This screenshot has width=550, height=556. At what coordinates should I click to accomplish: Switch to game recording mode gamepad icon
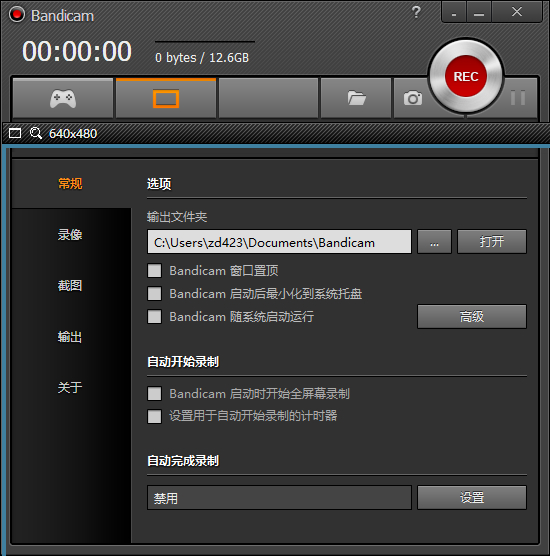[x=63, y=98]
